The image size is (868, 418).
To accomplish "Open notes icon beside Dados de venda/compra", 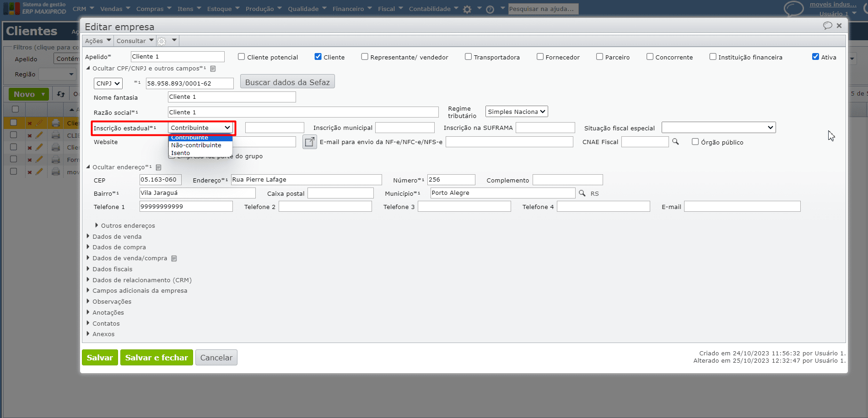I will [x=174, y=258].
